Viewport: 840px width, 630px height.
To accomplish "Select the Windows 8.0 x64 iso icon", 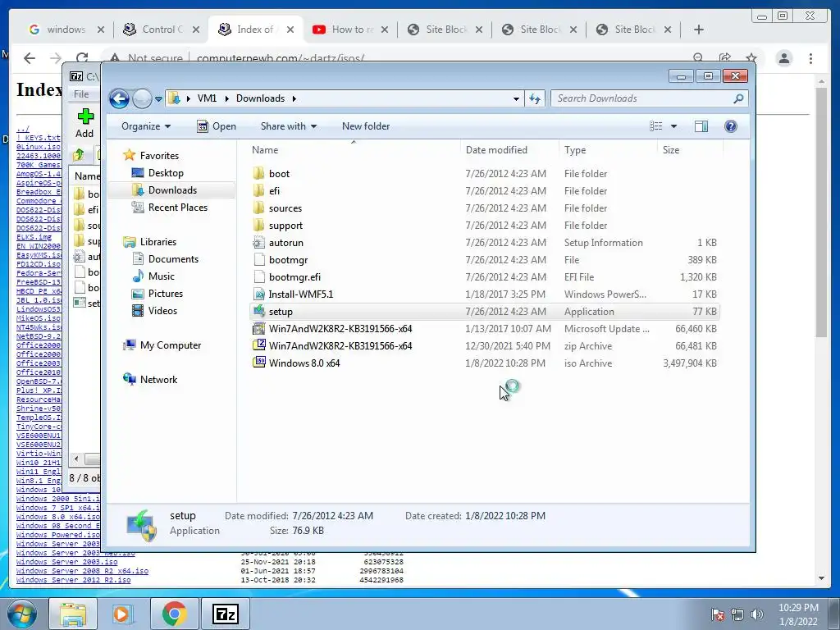I will click(258, 363).
